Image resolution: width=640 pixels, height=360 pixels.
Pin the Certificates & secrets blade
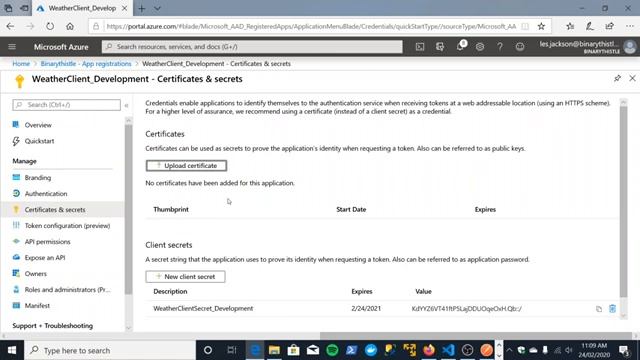point(617,78)
